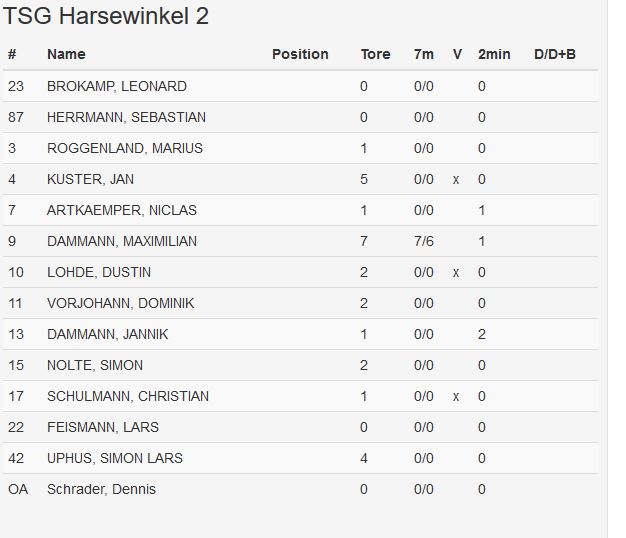Click the 7/6 penalty value for DAMMANN, MAXIMILIAN

[x=424, y=241]
